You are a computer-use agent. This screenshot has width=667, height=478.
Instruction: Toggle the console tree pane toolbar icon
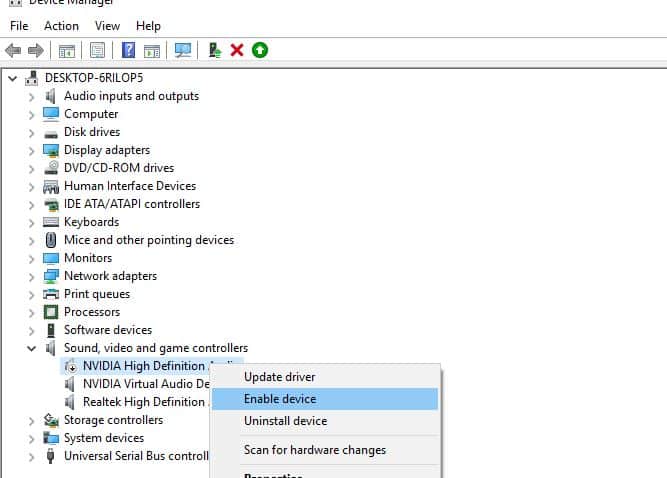66,51
